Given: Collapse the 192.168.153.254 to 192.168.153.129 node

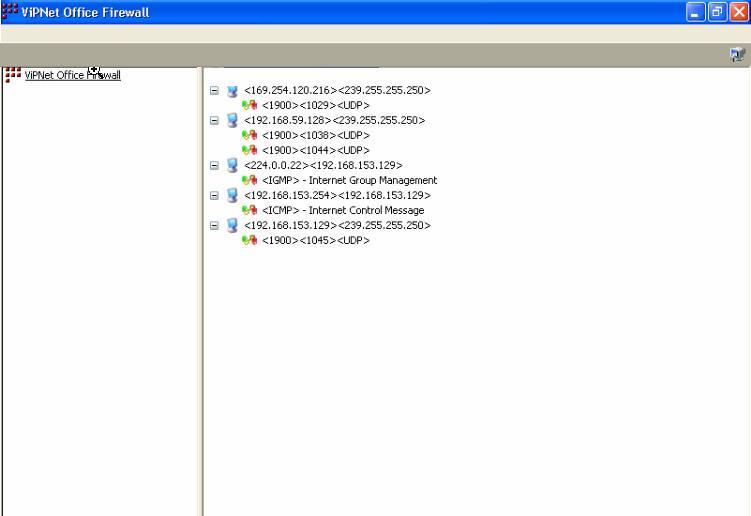Looking at the screenshot, I should pyautogui.click(x=214, y=195).
